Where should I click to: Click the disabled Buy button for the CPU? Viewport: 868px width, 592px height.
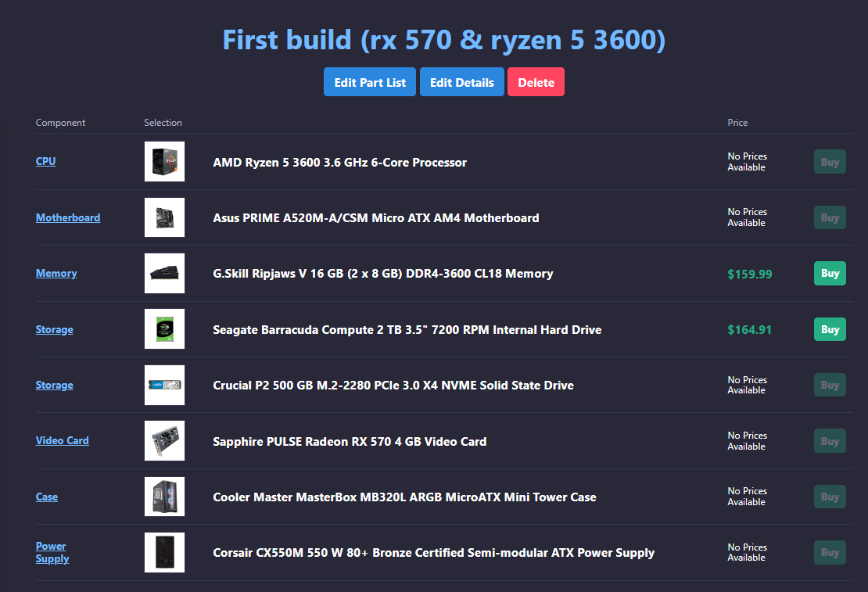[830, 162]
